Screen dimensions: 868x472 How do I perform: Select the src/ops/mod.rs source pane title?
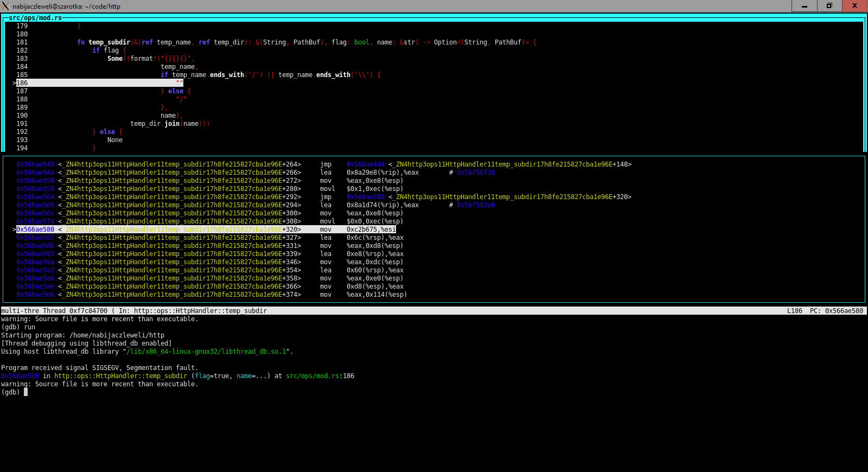pos(35,18)
